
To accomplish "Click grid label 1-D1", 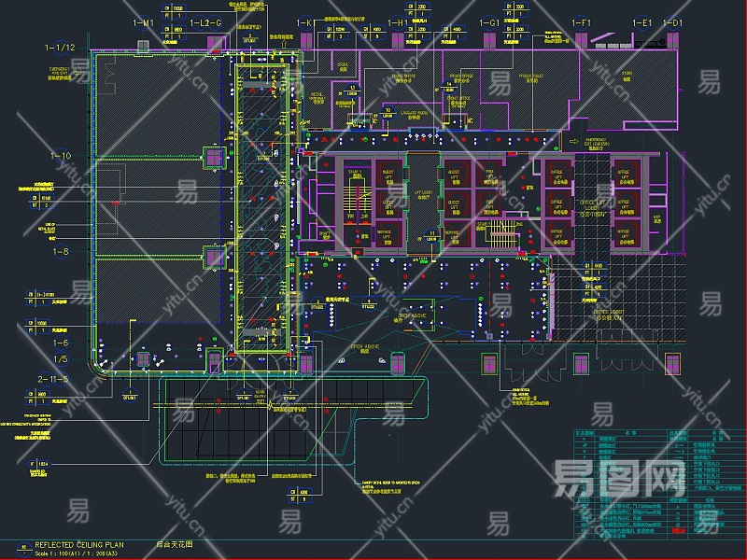I will (672, 22).
